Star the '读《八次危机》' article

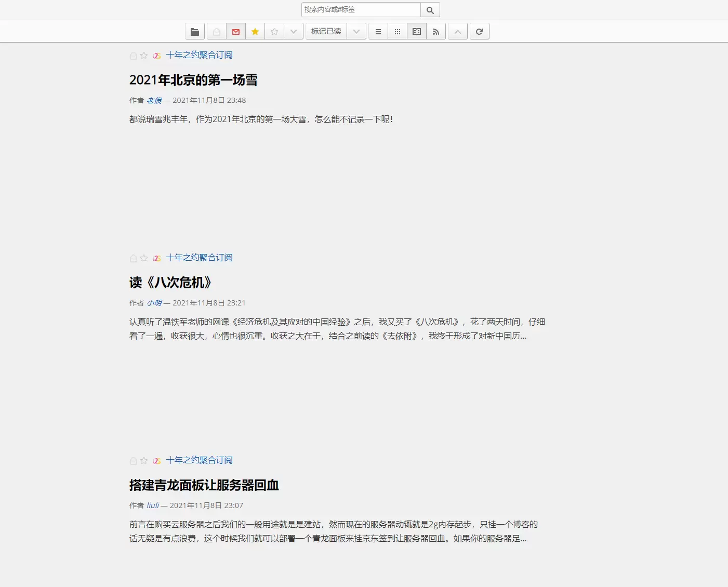(144, 258)
